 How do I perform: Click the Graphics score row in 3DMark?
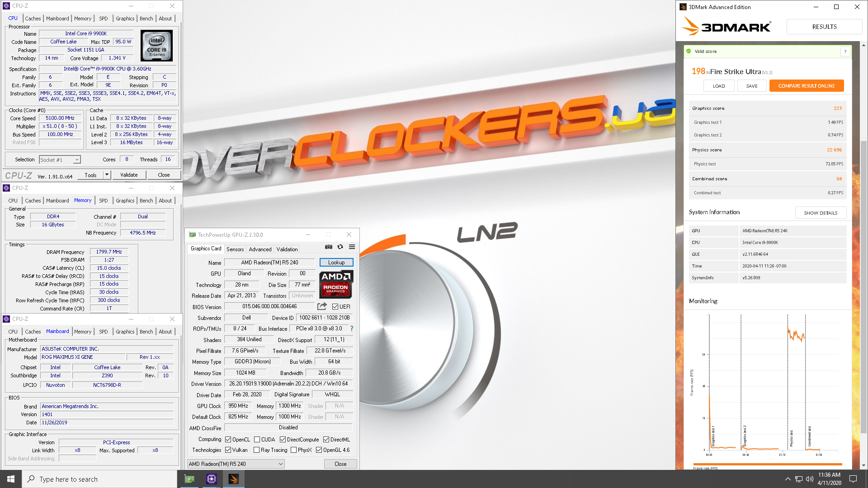tap(767, 108)
